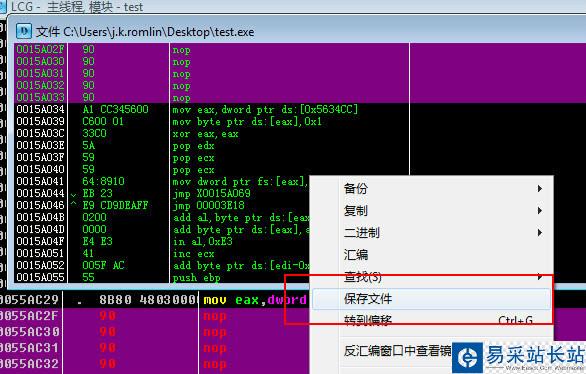Click the file window icon beside test.exe path
This screenshot has height=374, width=586.
[x=24, y=31]
